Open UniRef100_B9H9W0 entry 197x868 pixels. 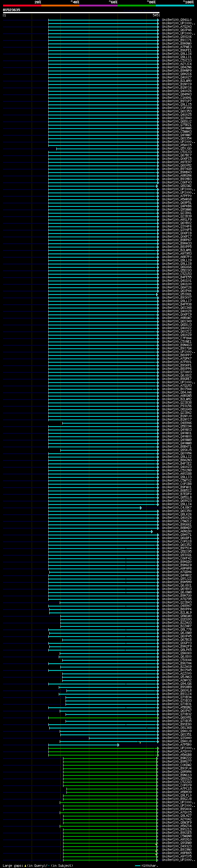176,43
